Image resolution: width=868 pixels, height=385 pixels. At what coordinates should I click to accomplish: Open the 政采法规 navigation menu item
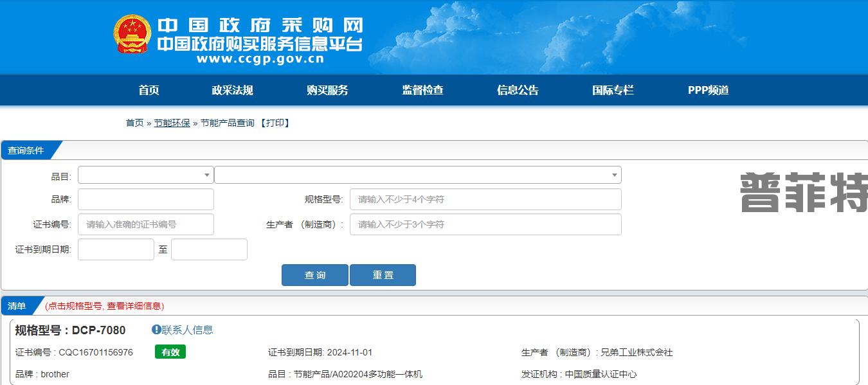point(232,90)
